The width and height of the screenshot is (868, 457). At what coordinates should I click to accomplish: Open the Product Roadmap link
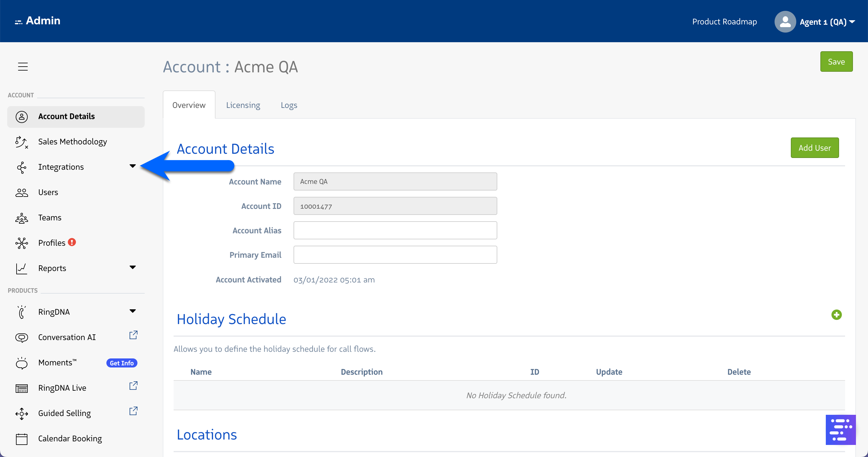coord(724,22)
